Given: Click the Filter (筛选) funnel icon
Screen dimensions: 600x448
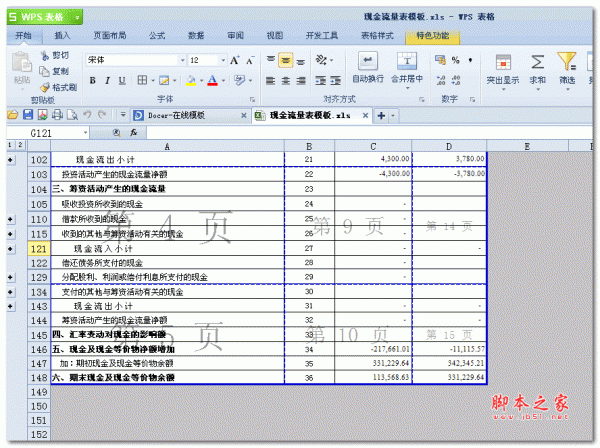Looking at the screenshot, I should point(567,62).
